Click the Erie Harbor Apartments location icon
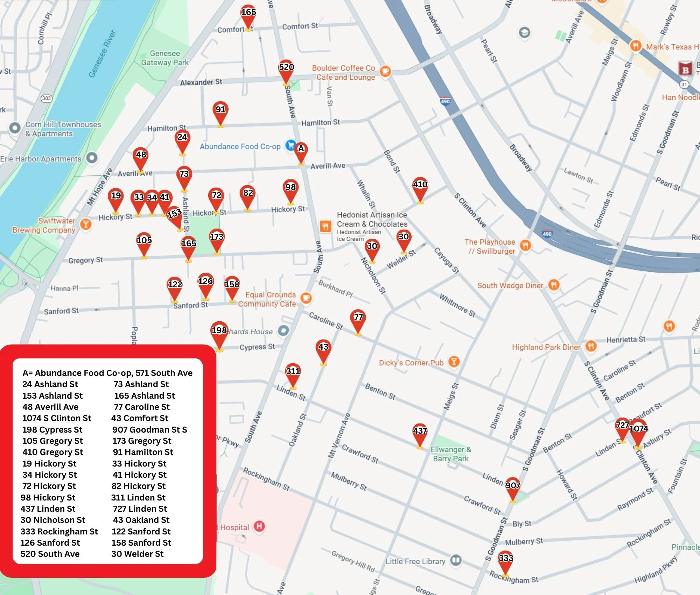This screenshot has width=700, height=595. (92, 158)
